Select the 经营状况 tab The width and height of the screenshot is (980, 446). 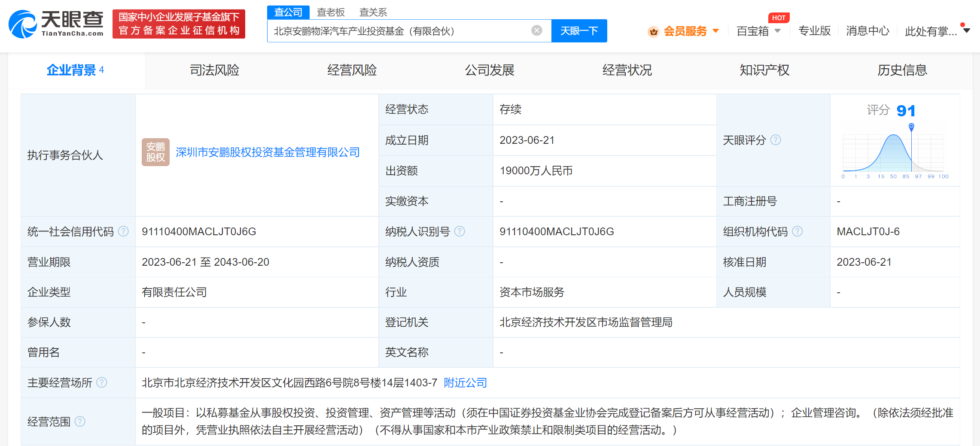click(x=627, y=70)
